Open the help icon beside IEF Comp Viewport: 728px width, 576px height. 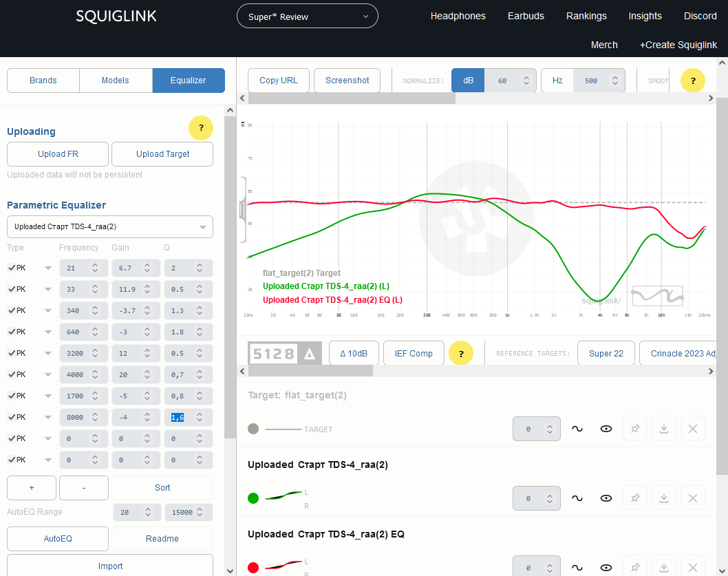pyautogui.click(x=461, y=354)
